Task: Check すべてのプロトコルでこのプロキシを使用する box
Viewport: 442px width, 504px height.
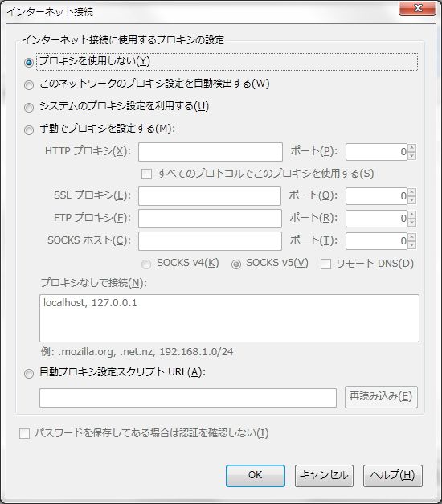Action: [146, 174]
